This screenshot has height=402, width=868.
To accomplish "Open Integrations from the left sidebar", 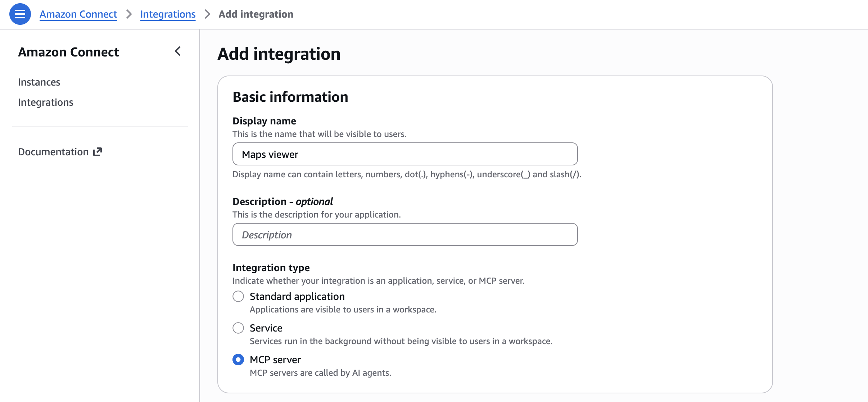I will (x=46, y=102).
